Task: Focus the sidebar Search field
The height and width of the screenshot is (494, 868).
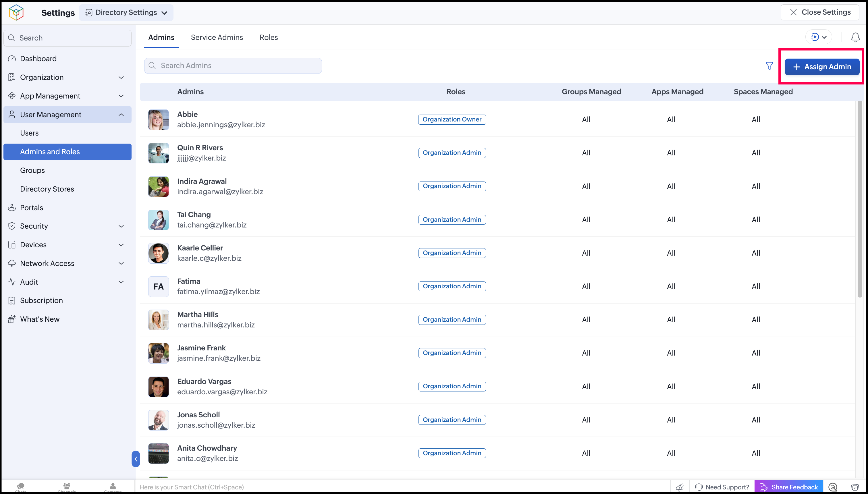Action: click(67, 38)
